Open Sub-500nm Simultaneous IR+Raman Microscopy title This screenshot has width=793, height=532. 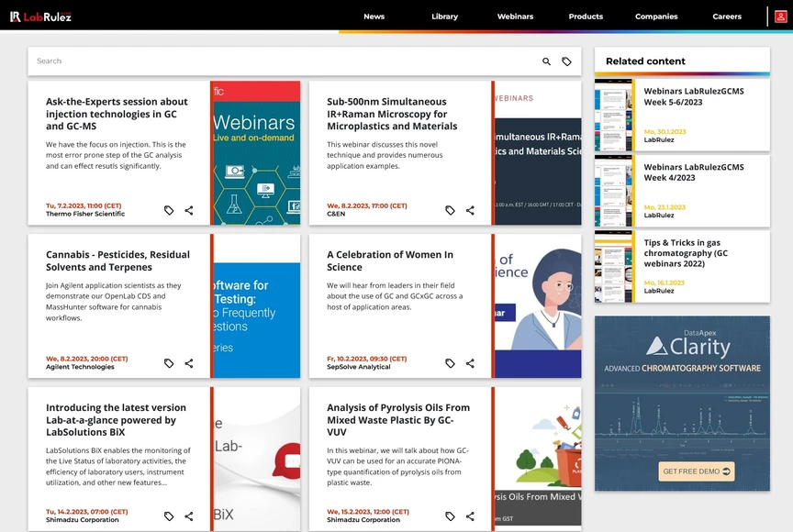[392, 114]
